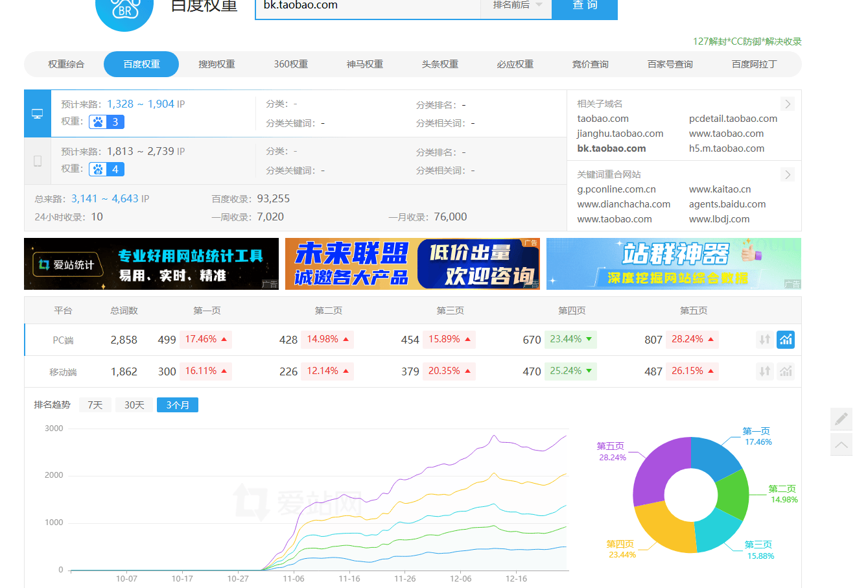Open the 头条权重 tab
The image size is (868, 588).
click(x=440, y=64)
